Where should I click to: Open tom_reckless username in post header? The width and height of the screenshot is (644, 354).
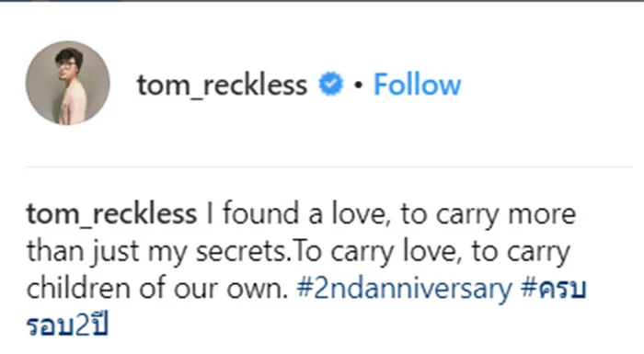pyautogui.click(x=223, y=85)
